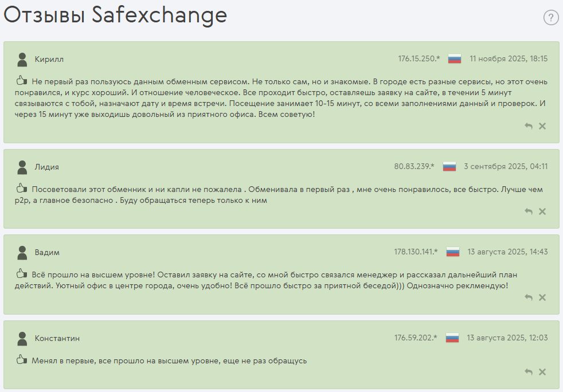Dismiss Вадим's review with the X icon
563x392 pixels.
[x=542, y=297]
